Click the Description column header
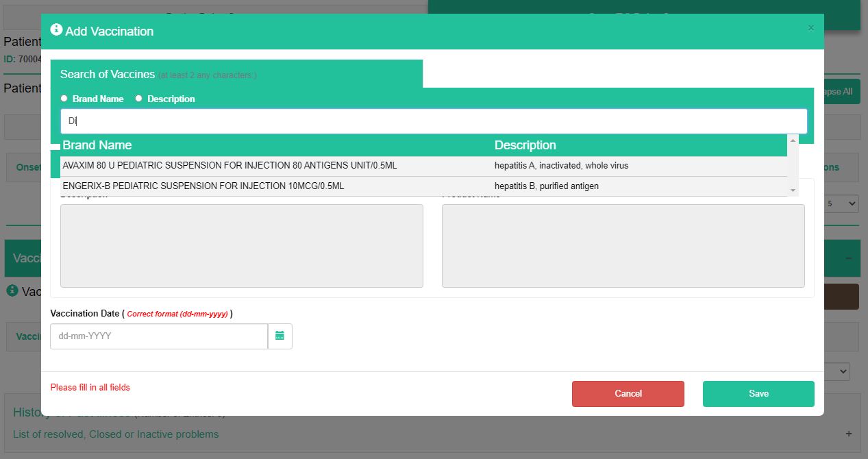Viewport: 868px width, 459px height. tap(525, 145)
